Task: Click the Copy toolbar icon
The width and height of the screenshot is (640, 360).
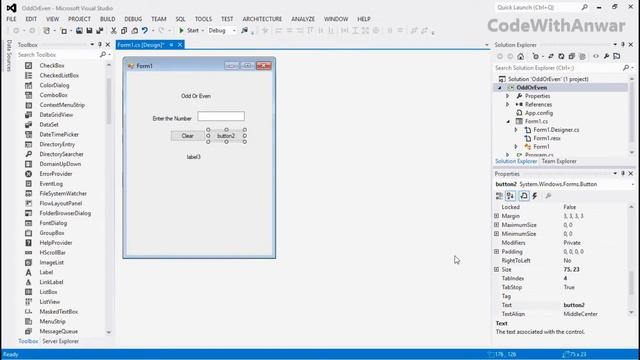Action: [124, 31]
